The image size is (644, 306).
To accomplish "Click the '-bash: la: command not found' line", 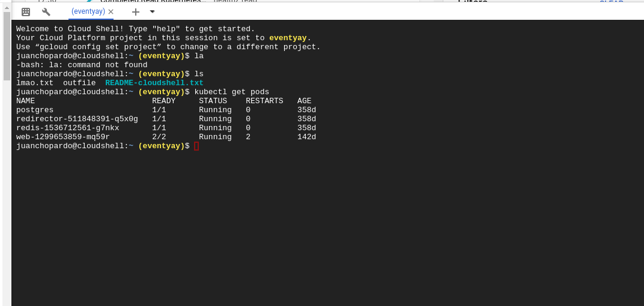I will coord(82,65).
